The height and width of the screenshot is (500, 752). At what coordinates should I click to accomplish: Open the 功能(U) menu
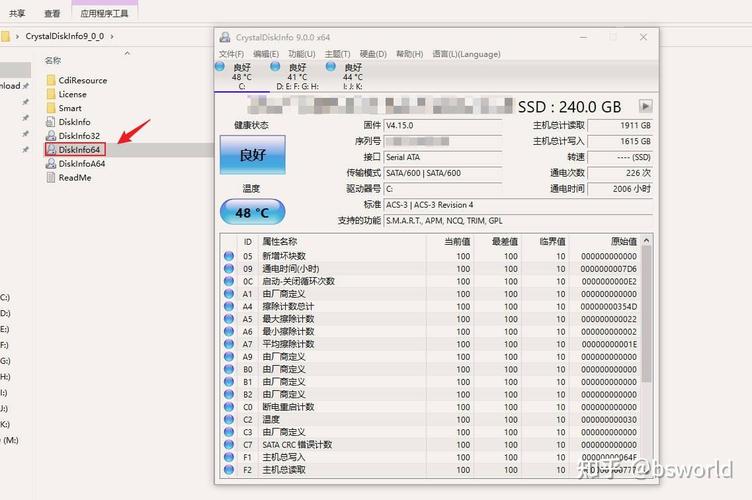coord(302,54)
